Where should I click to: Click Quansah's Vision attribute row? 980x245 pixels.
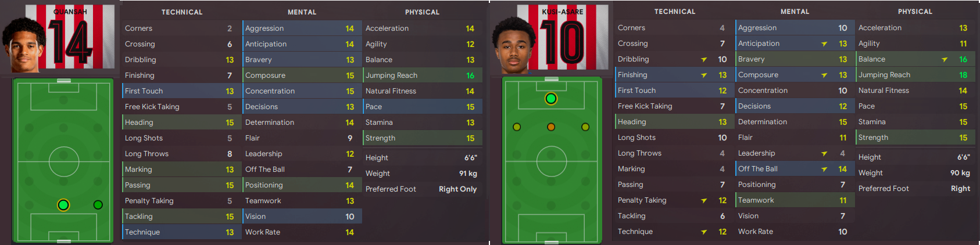pos(302,217)
